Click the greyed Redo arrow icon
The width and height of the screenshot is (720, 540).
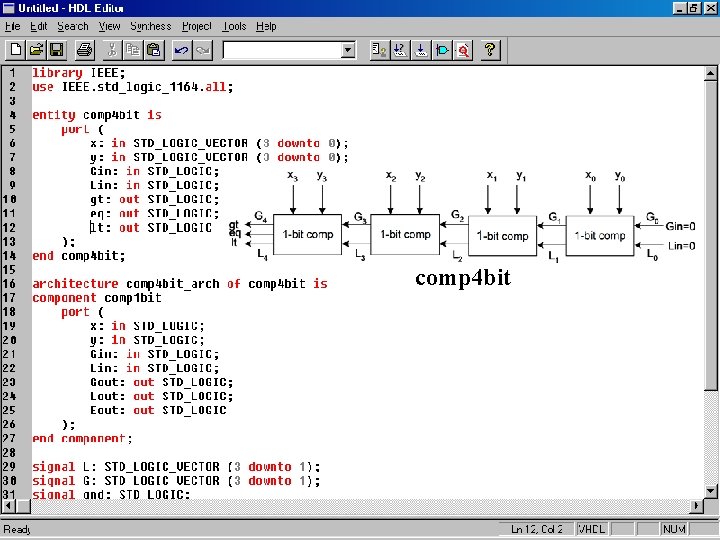tap(202, 50)
